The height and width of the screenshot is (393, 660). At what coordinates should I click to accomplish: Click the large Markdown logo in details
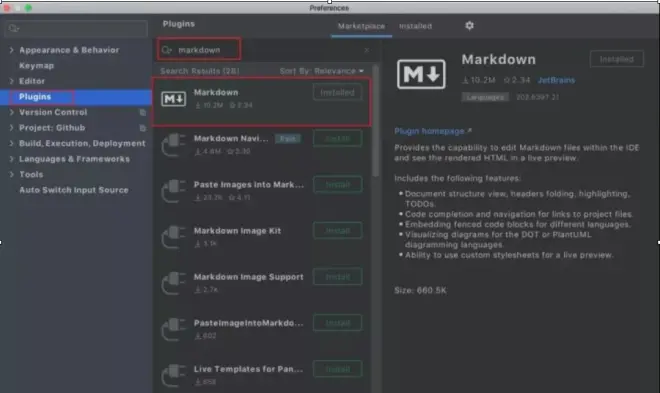421,74
